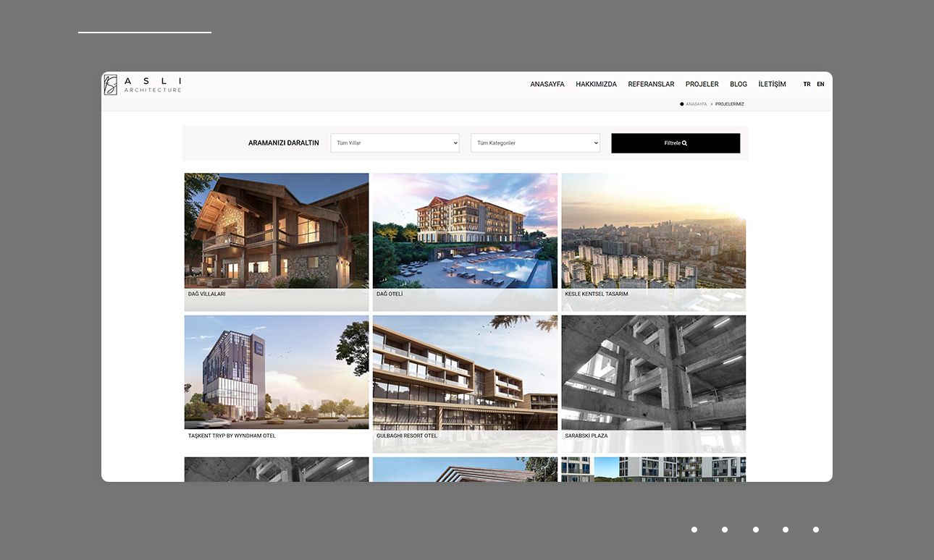The height and width of the screenshot is (560, 934).
Task: Click the middle pagination dot
Action: point(755,530)
